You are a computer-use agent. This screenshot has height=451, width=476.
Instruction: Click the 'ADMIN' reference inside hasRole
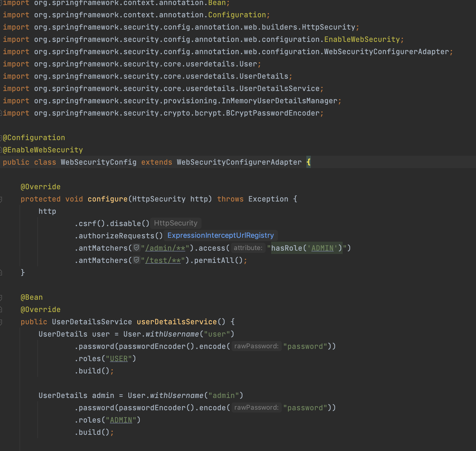(322, 248)
